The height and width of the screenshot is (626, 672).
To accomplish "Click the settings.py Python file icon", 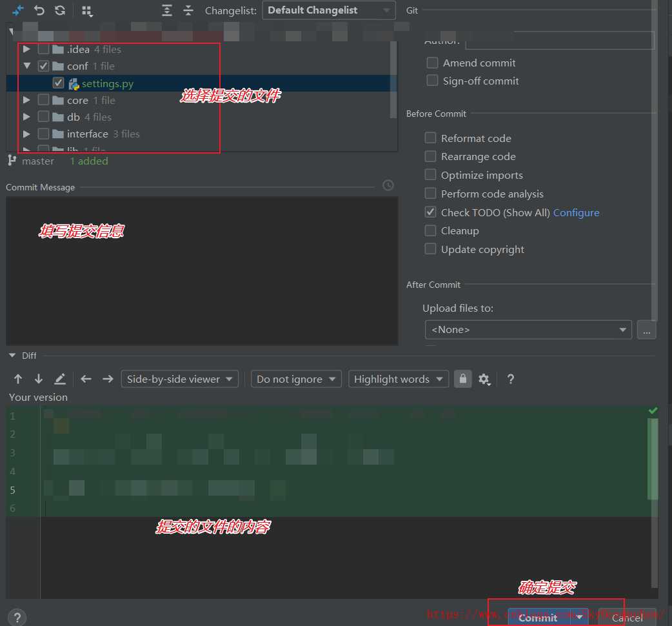I will click(x=74, y=84).
